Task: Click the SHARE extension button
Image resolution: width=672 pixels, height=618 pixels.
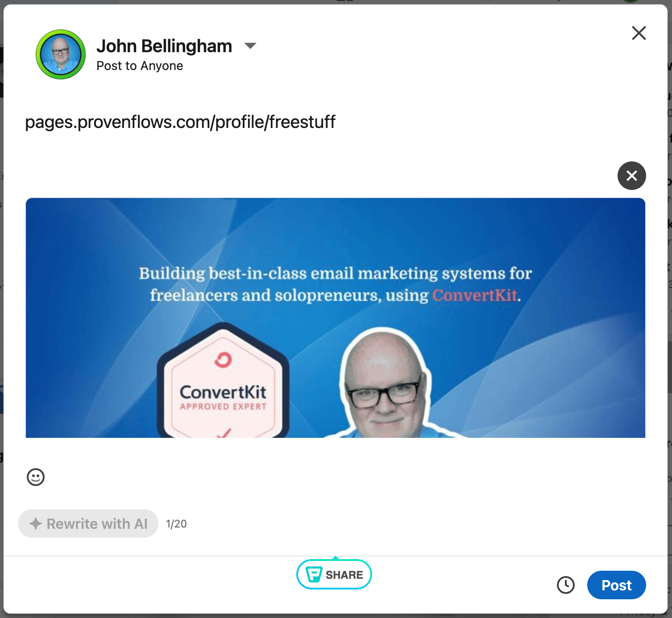Action: tap(334, 574)
